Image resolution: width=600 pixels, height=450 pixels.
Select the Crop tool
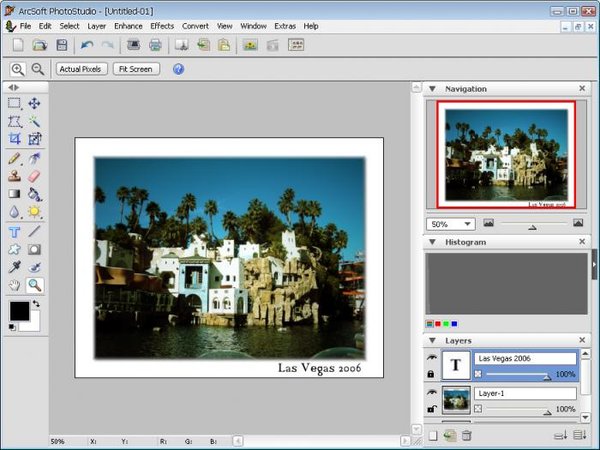point(15,139)
